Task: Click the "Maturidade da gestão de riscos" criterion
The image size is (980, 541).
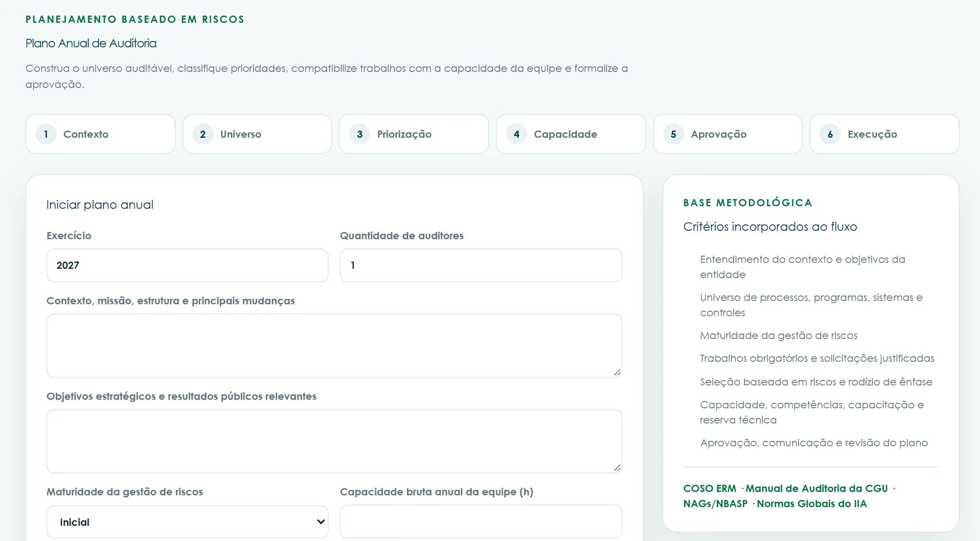Action: click(x=779, y=336)
